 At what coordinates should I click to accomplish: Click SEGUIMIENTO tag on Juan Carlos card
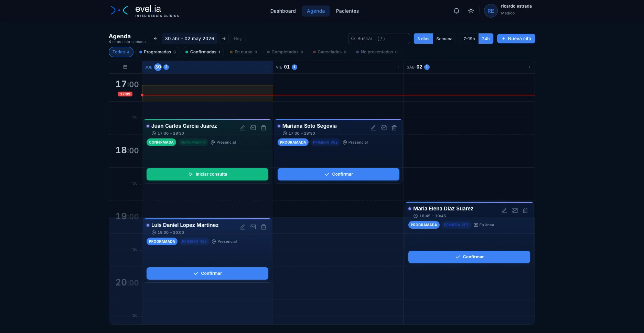(193, 142)
